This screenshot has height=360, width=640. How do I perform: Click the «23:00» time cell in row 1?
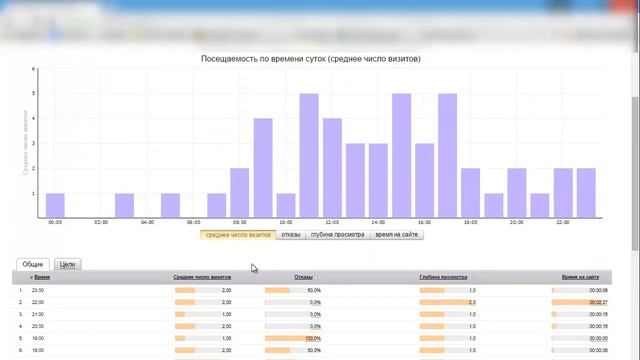coord(38,290)
